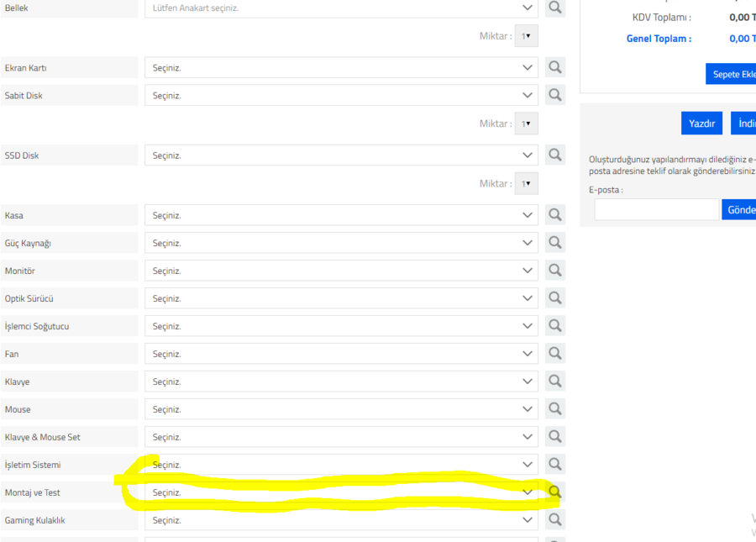Focus the E-posta input field
Viewport: 756px width, 542px height.
click(657, 210)
